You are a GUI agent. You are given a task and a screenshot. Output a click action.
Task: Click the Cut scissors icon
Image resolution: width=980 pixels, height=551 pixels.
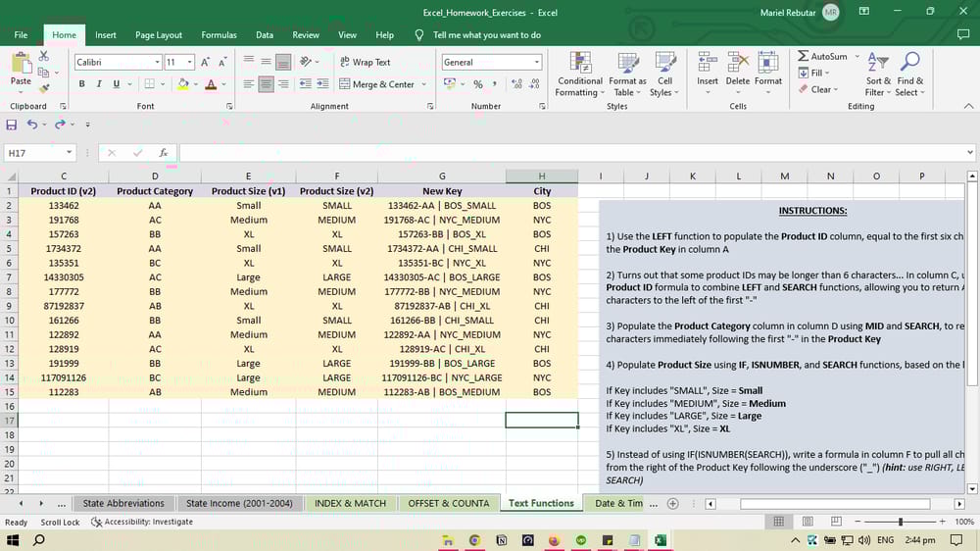tap(44, 56)
